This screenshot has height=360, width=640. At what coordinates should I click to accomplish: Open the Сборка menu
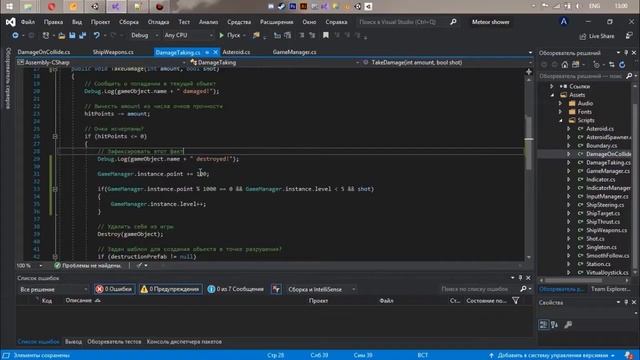tap(129, 22)
